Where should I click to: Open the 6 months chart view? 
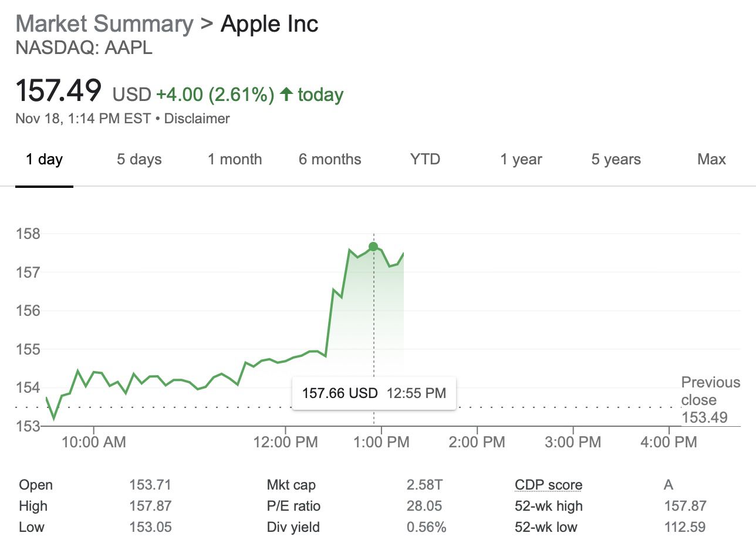pyautogui.click(x=329, y=159)
